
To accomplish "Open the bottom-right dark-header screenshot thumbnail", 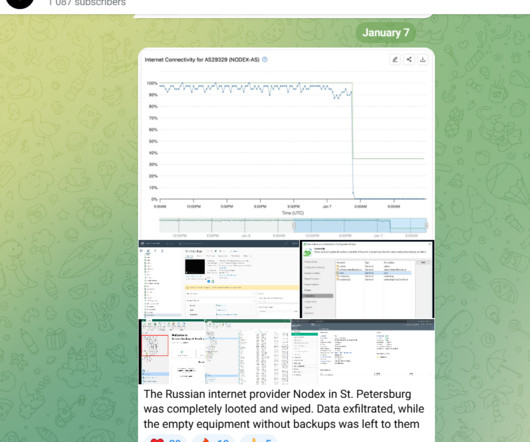I will click(x=363, y=351).
